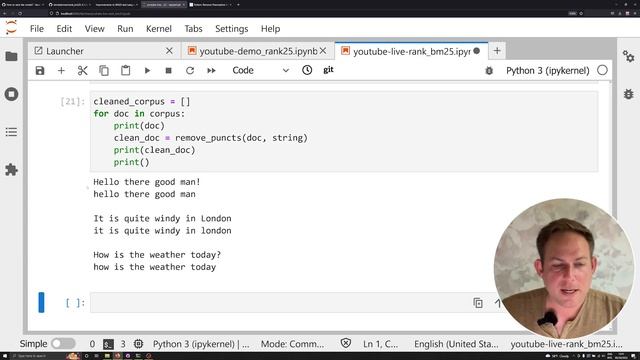
Task: Change the English (United States) language setting
Action: click(x=456, y=344)
